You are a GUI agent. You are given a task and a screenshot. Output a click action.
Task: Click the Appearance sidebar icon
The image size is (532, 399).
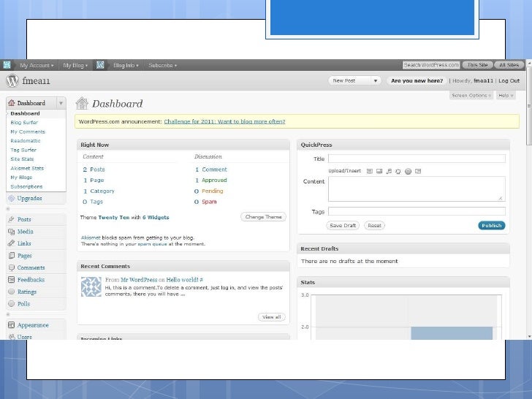coord(11,325)
